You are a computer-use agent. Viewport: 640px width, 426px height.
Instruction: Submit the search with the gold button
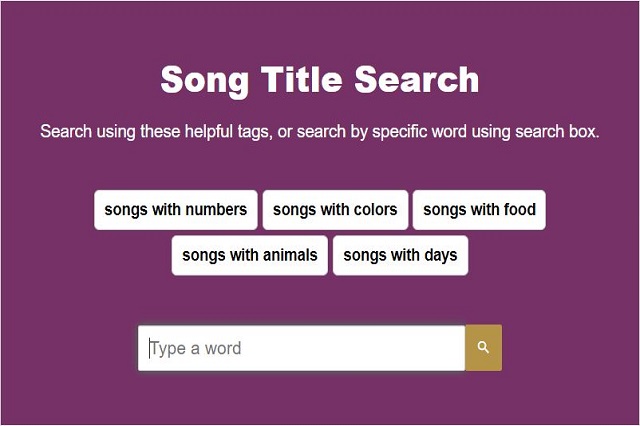(483, 348)
